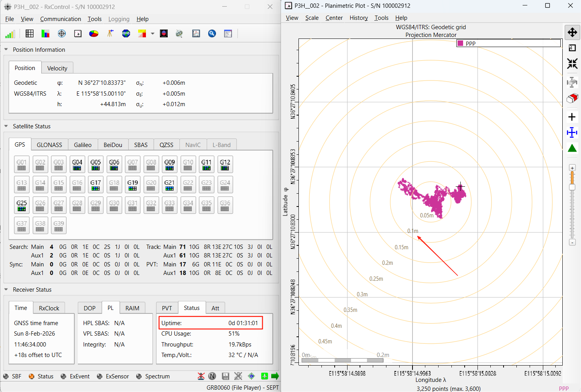Select satellite G12 button
This screenshot has height=392, width=581.
[225, 164]
